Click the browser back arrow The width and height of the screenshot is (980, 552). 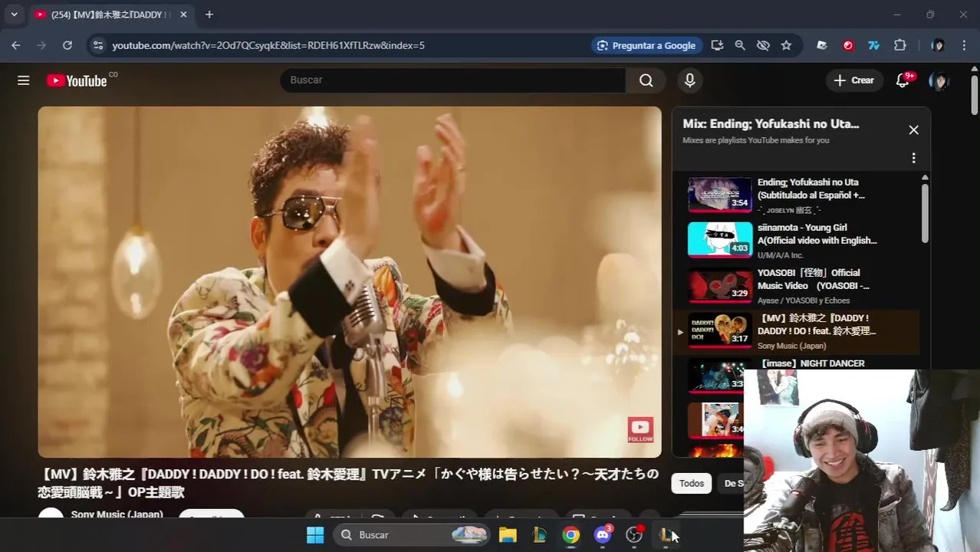[x=16, y=45]
